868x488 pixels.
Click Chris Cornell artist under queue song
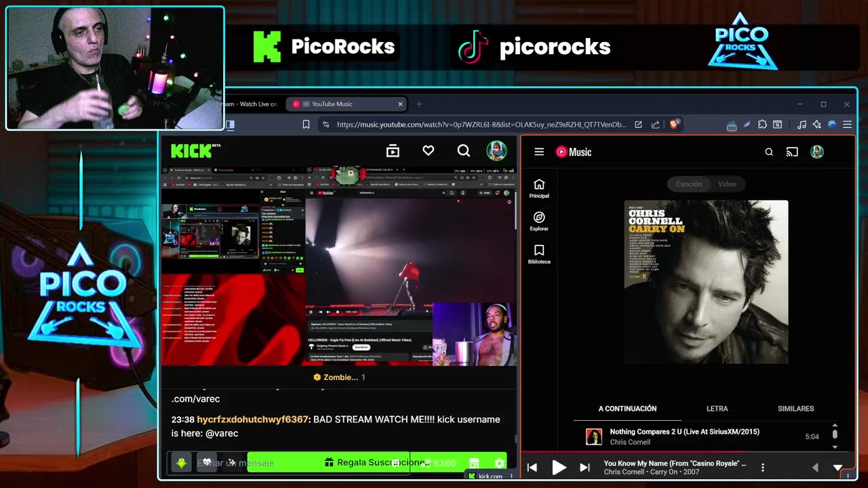tap(630, 442)
